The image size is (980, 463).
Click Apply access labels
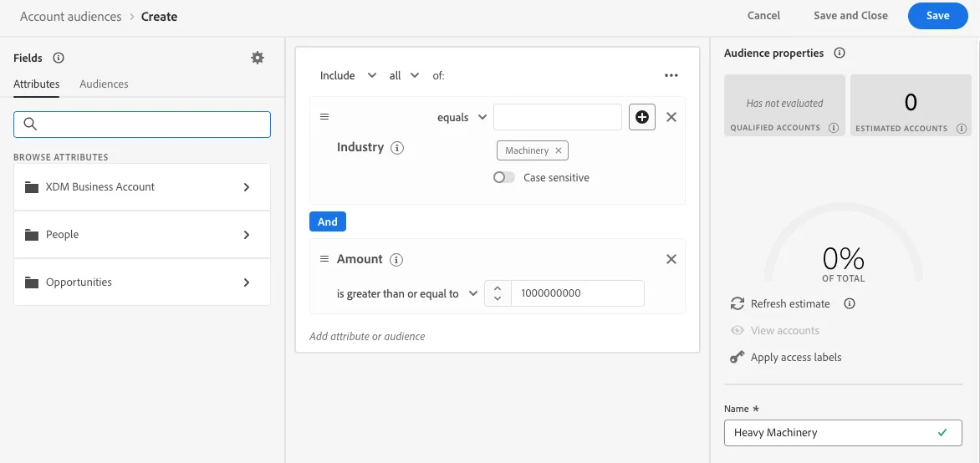[796, 358]
